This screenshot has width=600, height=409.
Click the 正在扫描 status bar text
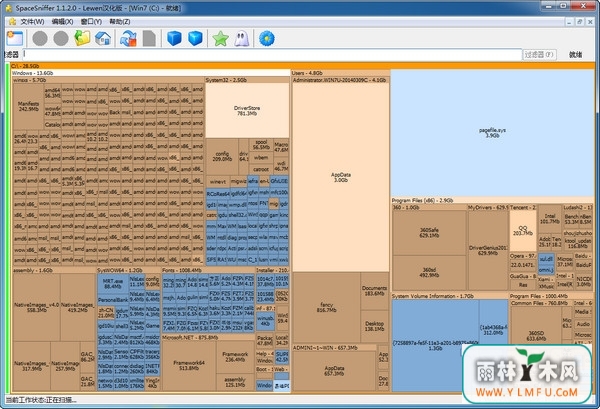(41, 400)
